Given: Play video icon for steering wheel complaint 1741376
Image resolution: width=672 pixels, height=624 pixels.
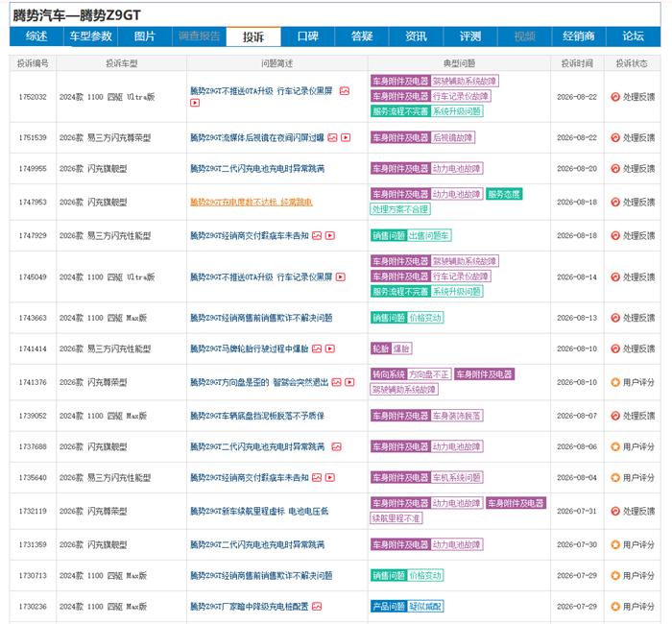Looking at the screenshot, I should point(349,382).
